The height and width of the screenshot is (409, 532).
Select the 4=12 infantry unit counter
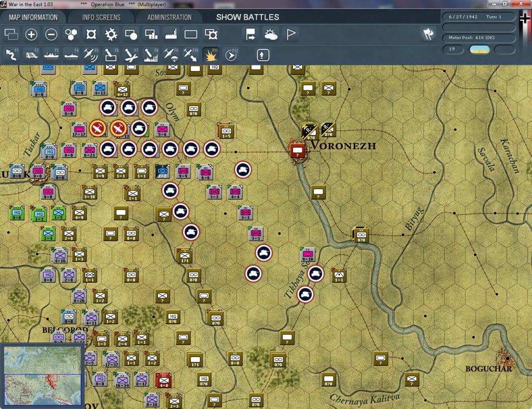pos(122,89)
